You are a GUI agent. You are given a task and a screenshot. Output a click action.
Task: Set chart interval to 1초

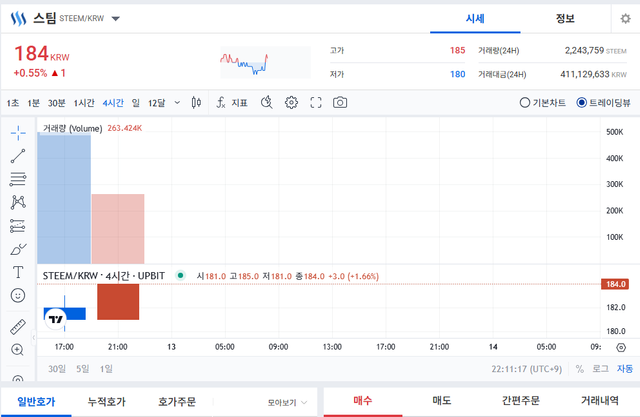[x=13, y=103]
